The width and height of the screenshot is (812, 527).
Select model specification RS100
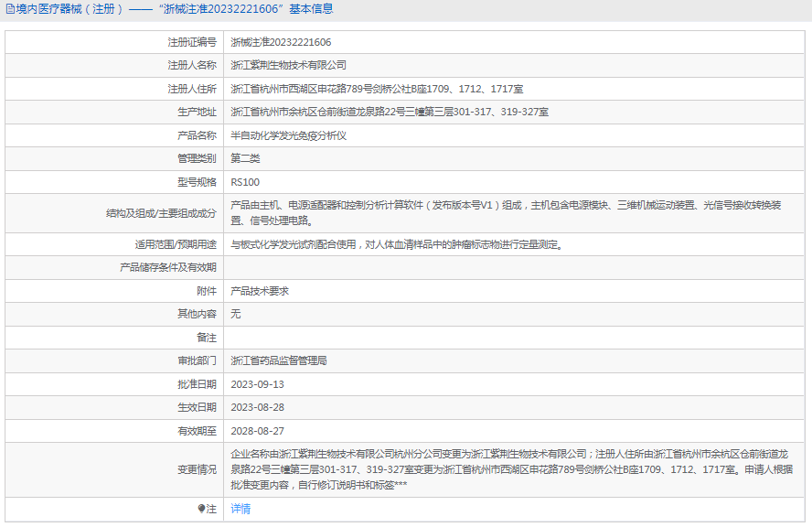pyautogui.click(x=245, y=182)
